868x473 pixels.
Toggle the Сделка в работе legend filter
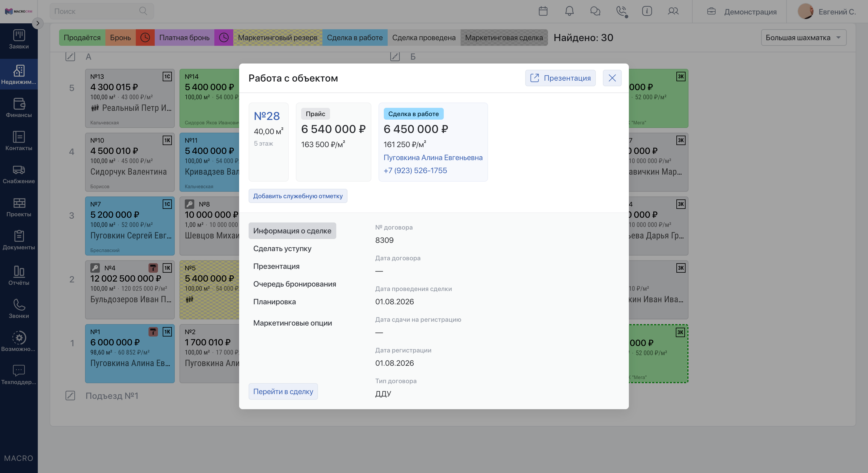coord(355,38)
